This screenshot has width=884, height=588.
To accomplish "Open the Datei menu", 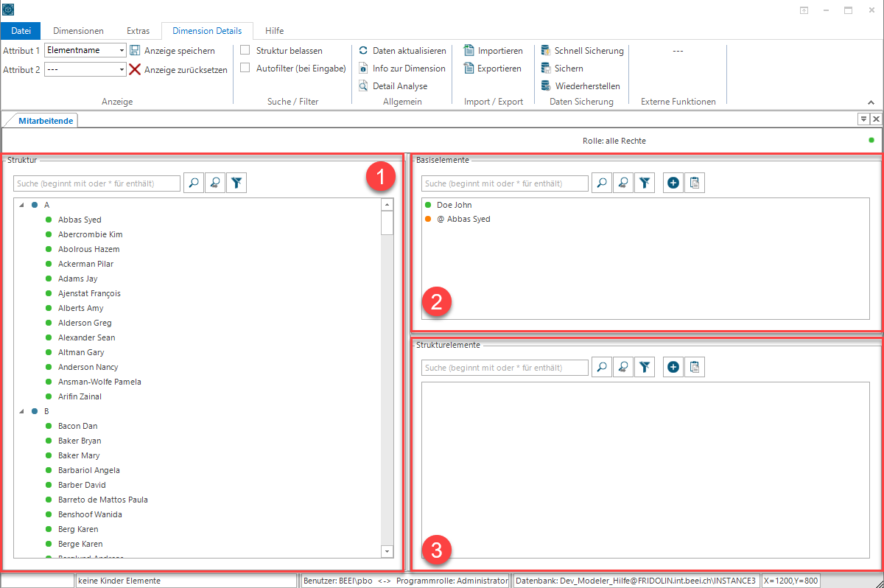I will click(x=21, y=31).
